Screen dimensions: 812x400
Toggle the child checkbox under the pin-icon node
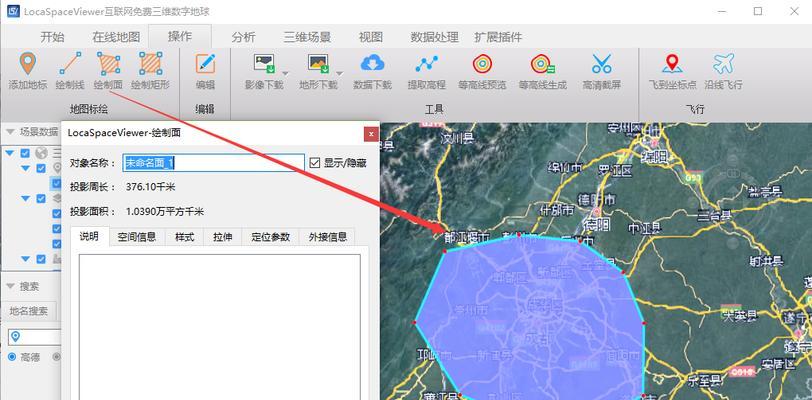click(56, 183)
